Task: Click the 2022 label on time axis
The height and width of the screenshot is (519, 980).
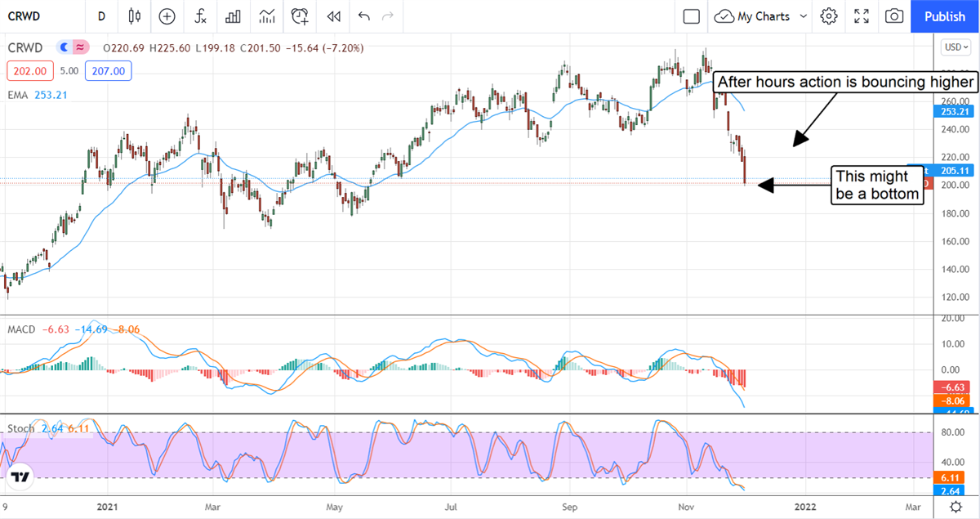Action: (805, 507)
